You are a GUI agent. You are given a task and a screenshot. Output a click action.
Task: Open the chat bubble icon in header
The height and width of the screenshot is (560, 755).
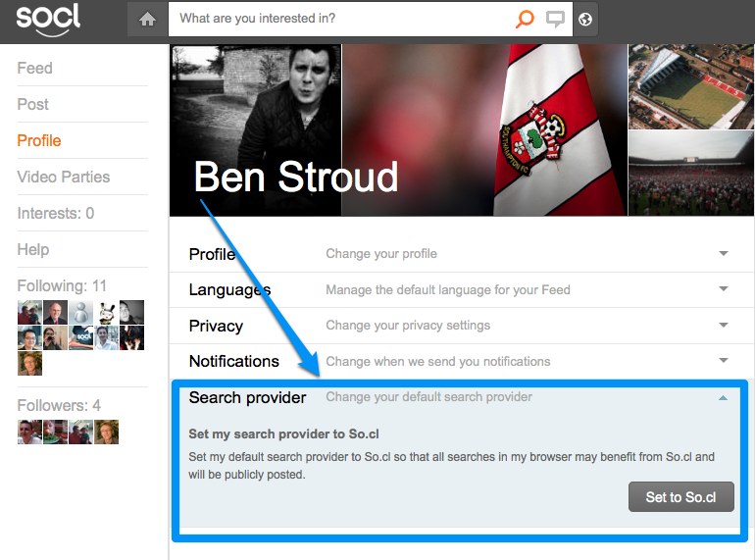[x=556, y=19]
